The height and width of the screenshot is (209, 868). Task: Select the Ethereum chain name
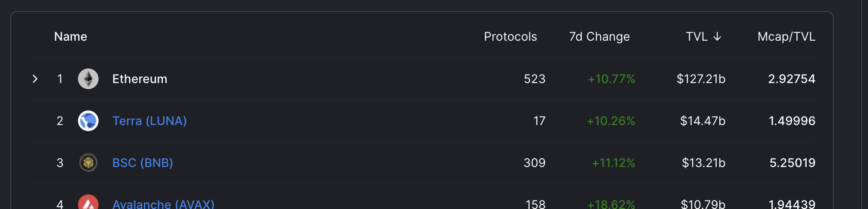[140, 79]
